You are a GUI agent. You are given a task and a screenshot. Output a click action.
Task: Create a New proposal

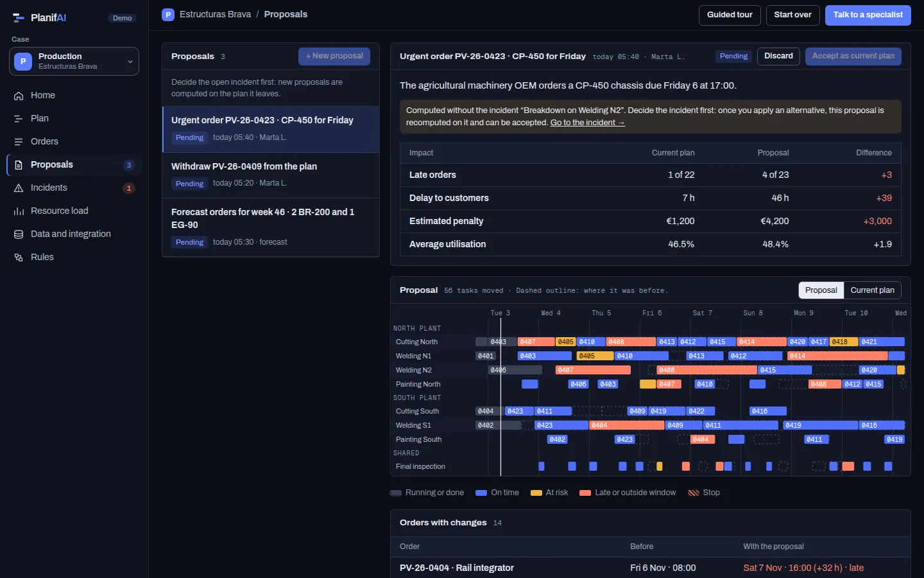click(x=334, y=57)
